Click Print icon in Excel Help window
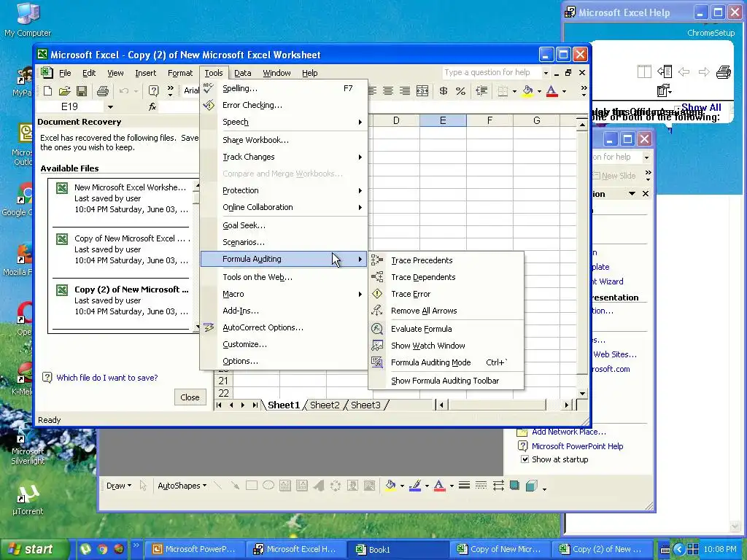Image resolution: width=747 pixels, height=560 pixels. 723,72
